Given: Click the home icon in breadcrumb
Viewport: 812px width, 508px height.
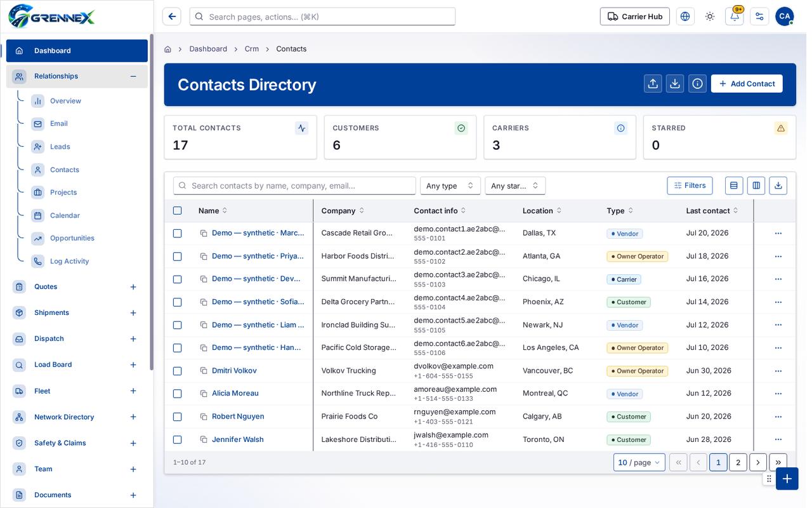Looking at the screenshot, I should 167,49.
